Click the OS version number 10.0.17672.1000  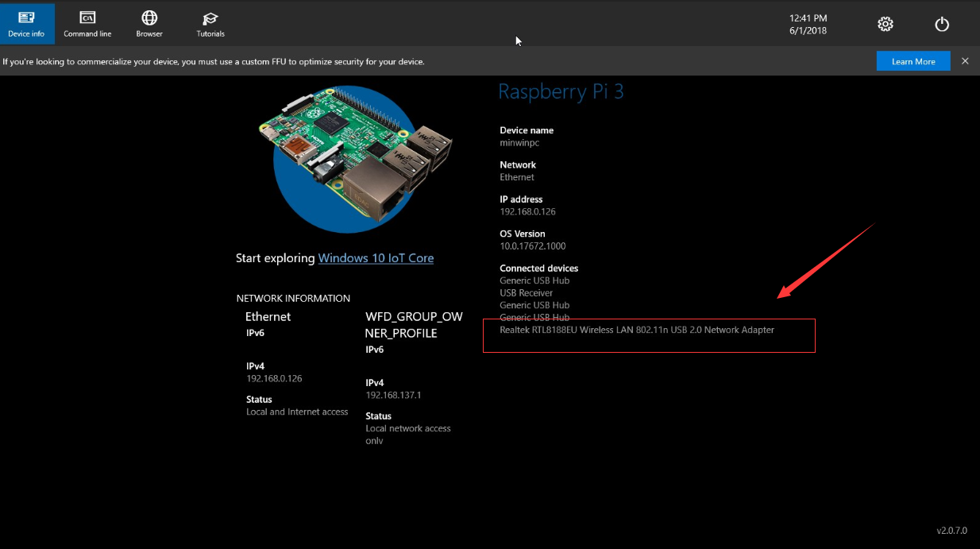tap(532, 246)
